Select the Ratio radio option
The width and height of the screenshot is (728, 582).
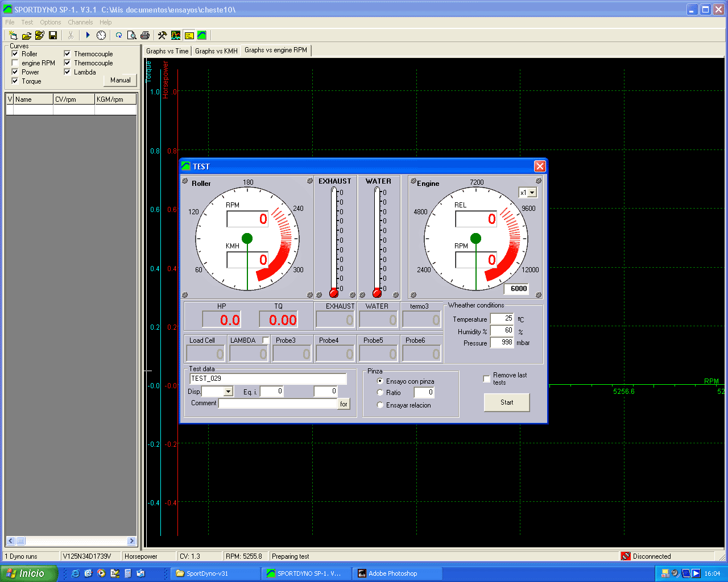click(380, 393)
